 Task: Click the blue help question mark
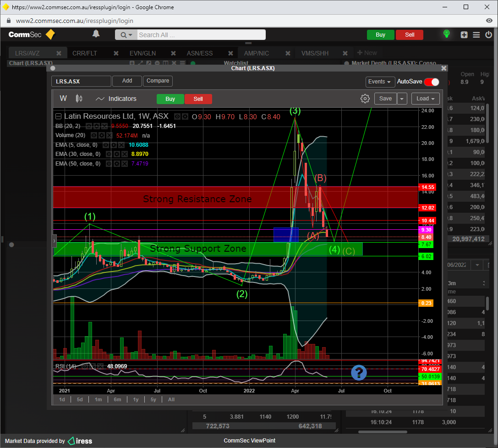click(x=359, y=373)
